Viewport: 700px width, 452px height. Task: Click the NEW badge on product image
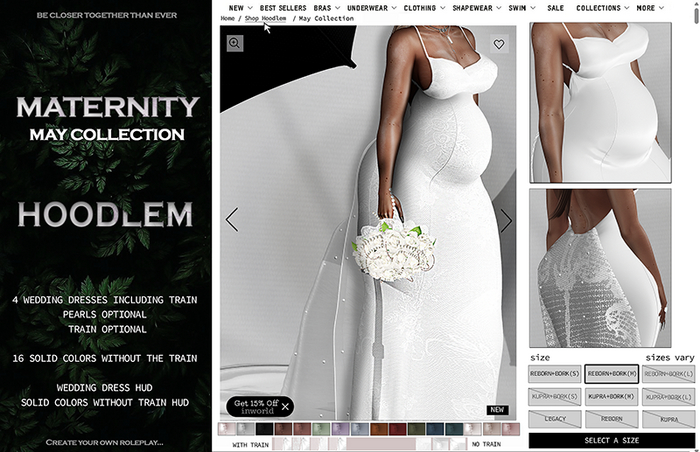pyautogui.click(x=497, y=410)
